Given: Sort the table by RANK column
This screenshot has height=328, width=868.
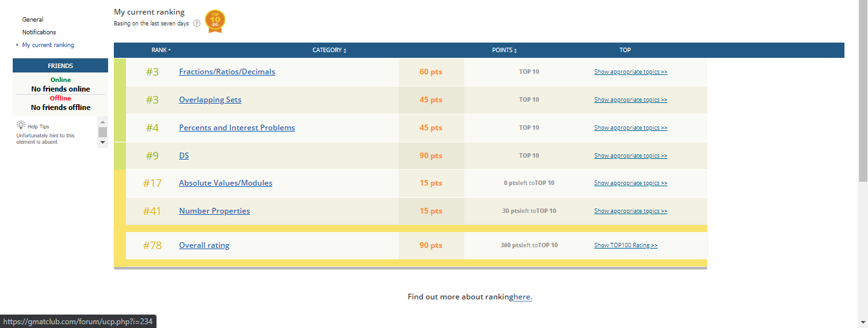Looking at the screenshot, I should point(161,50).
